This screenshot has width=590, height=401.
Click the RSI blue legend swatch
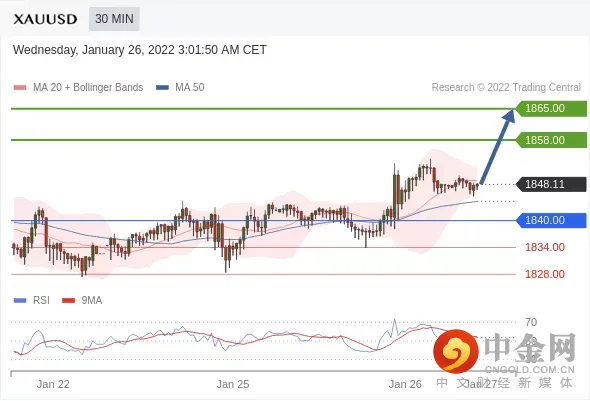coord(20,301)
